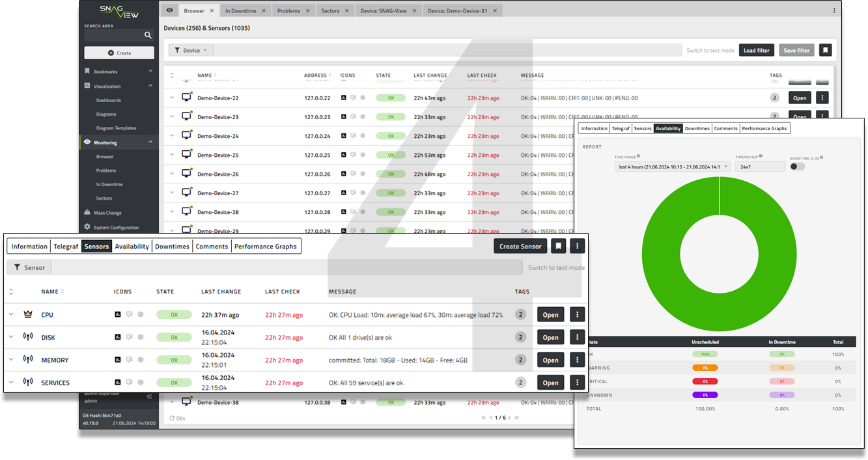Open the DISK sensor

click(x=551, y=337)
